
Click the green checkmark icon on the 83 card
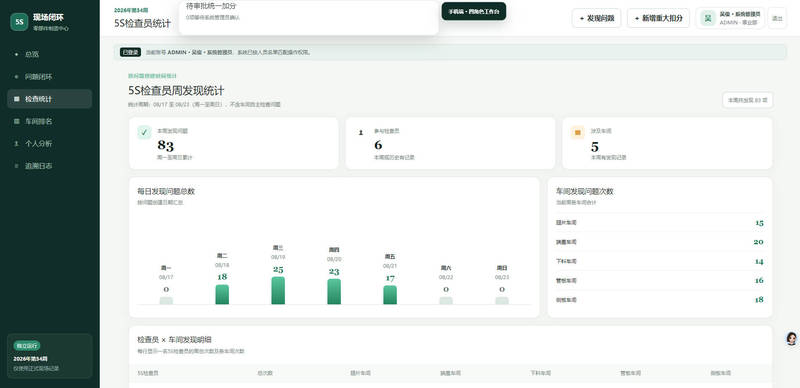tap(144, 132)
